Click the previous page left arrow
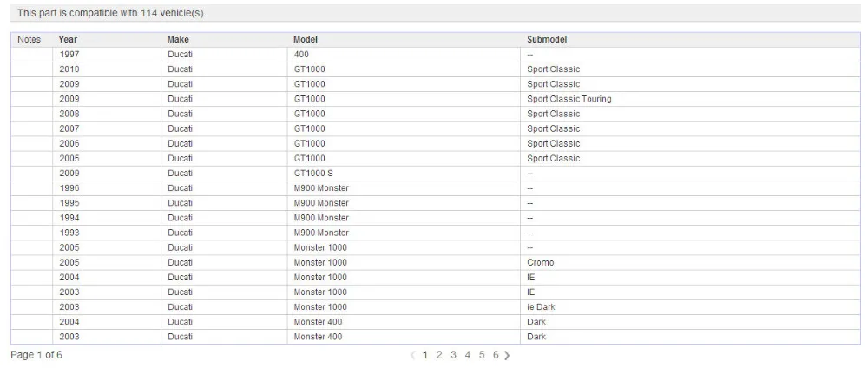 pyautogui.click(x=412, y=355)
